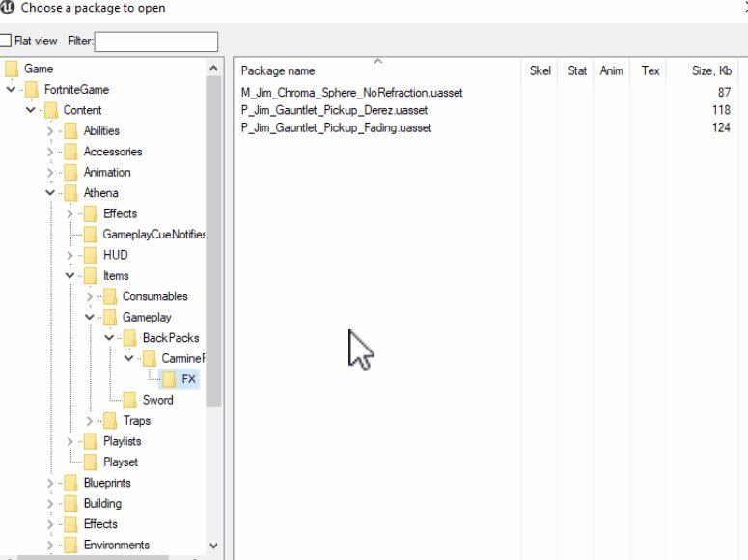Viewport: 748px width, 560px height.
Task: Select the BackPacks folder icon
Action: click(x=129, y=338)
